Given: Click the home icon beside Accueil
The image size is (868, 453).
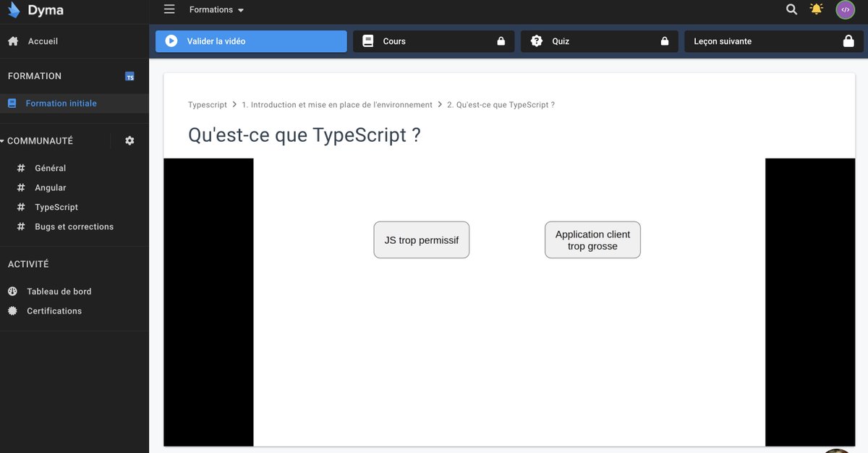Looking at the screenshot, I should (x=13, y=41).
